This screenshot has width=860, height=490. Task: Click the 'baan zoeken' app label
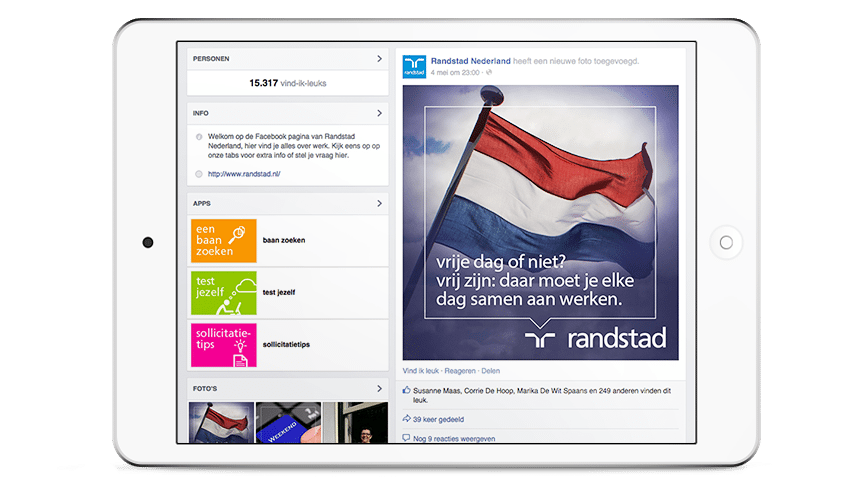pyautogui.click(x=284, y=240)
